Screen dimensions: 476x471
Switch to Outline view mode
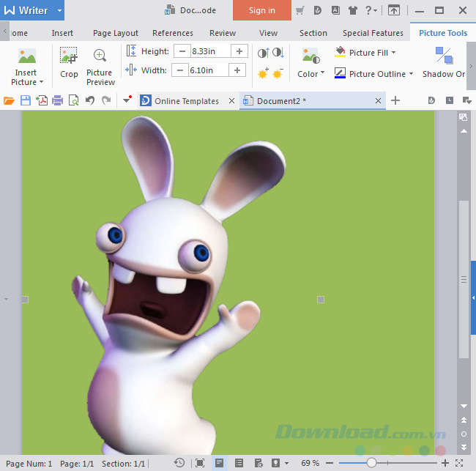point(239,463)
